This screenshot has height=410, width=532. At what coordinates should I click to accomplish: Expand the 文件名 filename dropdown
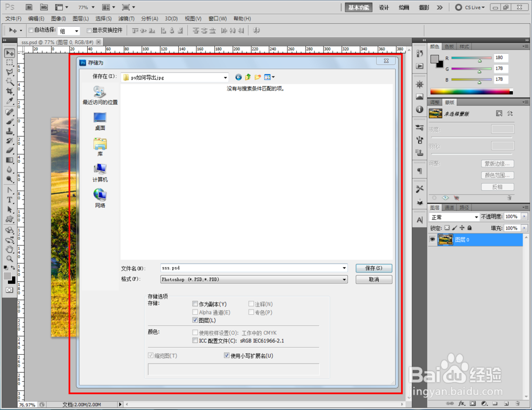coord(344,268)
